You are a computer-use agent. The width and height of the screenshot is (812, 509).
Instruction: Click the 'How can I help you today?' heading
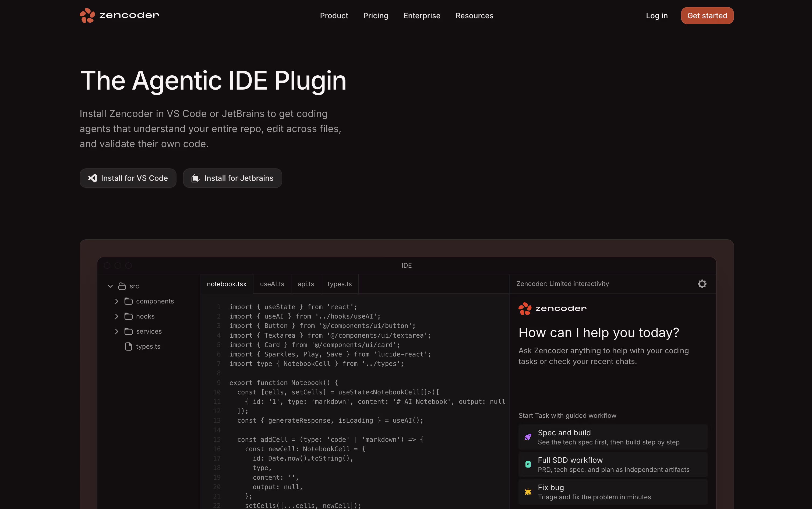pos(599,333)
